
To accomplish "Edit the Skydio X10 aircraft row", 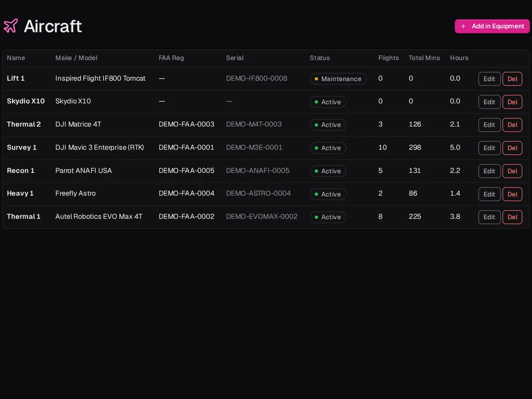I will pyautogui.click(x=489, y=102).
